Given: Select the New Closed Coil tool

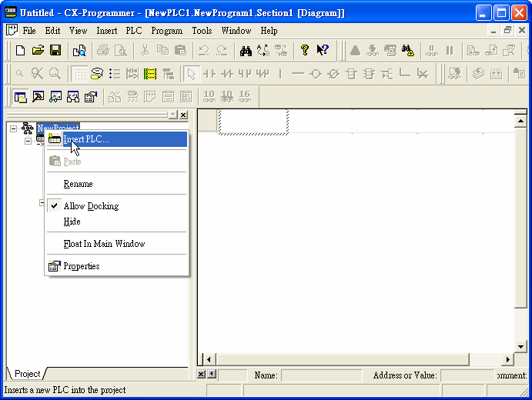Looking at the screenshot, I should (333, 74).
